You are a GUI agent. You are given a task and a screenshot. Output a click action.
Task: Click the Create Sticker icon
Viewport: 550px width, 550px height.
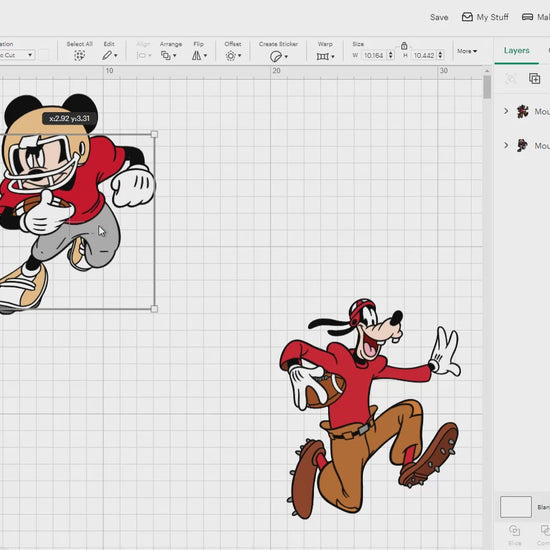(x=276, y=56)
